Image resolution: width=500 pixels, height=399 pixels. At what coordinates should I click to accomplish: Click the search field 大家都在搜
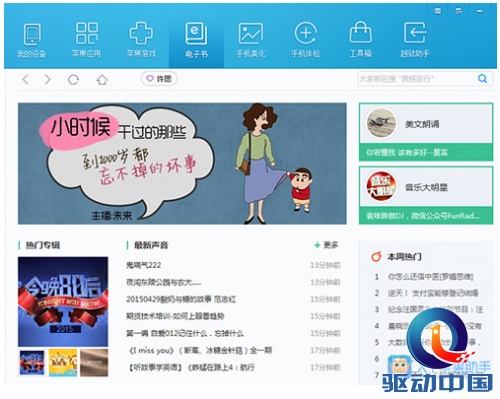[x=417, y=79]
